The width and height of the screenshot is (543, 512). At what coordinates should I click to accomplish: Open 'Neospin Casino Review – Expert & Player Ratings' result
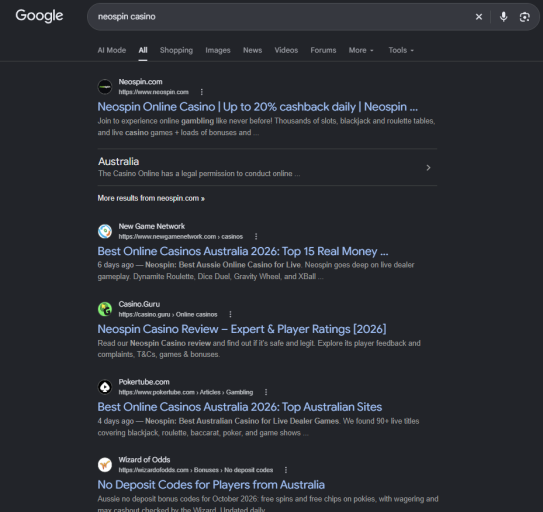point(242,329)
